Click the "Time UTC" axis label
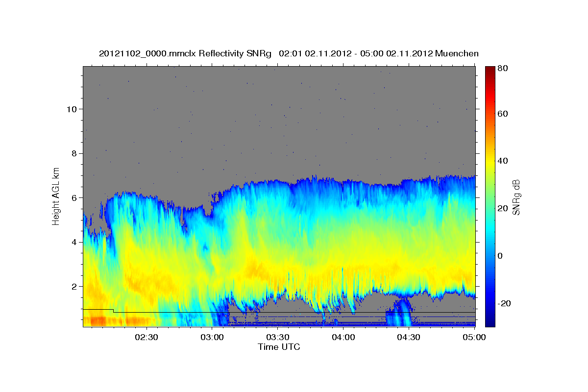This screenshot has height=392, width=588. click(279, 347)
